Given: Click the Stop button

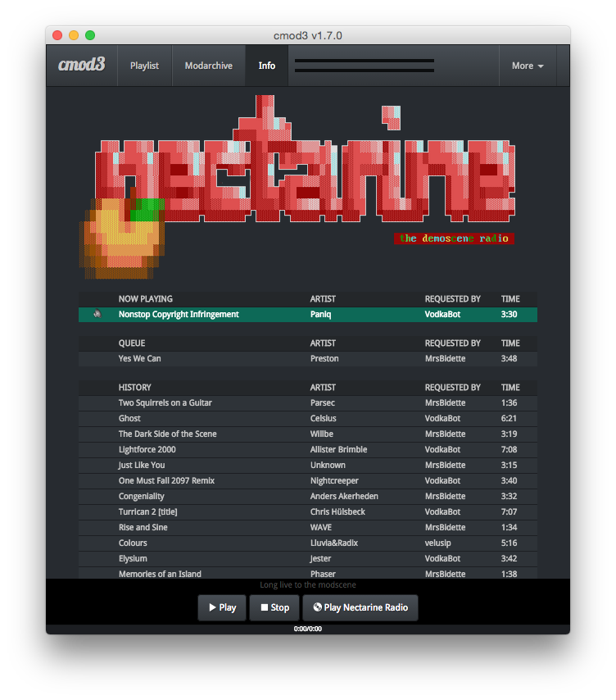Looking at the screenshot, I should pos(274,607).
